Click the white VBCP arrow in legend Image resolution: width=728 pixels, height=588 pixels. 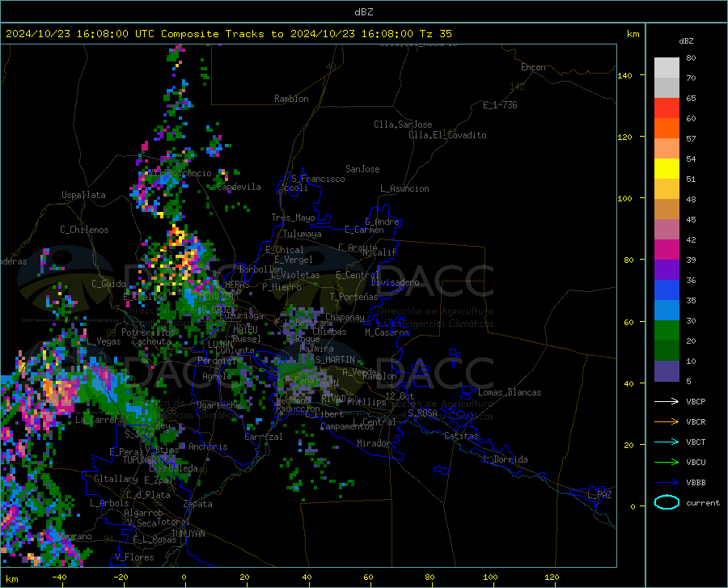pos(667,401)
